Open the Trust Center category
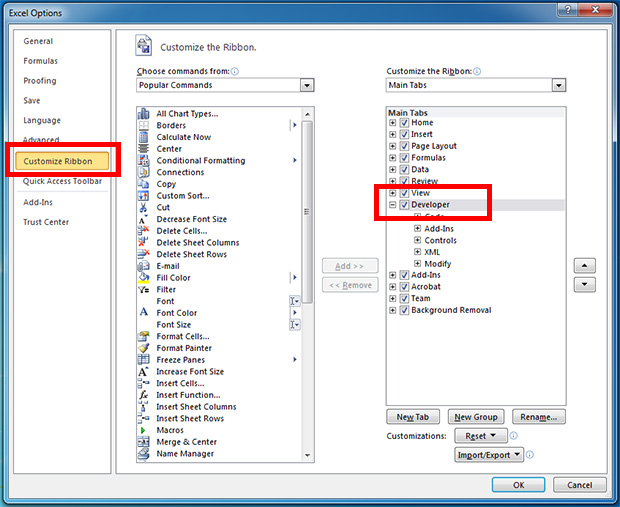This screenshot has width=620, height=507. pos(46,222)
